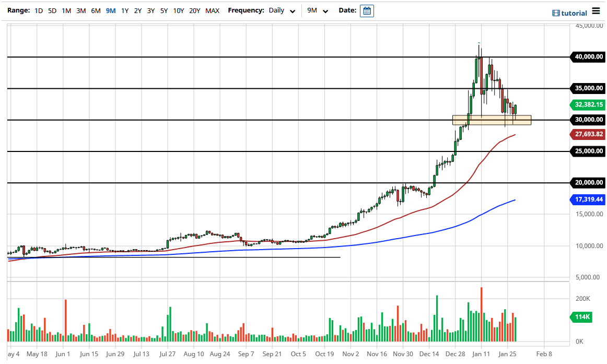
Task: Select the MAX range option
Action: pyautogui.click(x=213, y=10)
